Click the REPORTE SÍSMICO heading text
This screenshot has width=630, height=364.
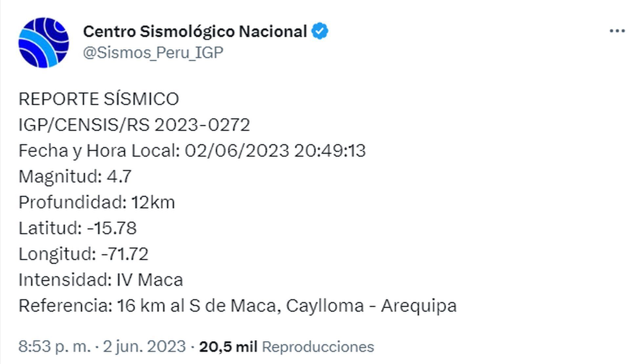99,99
